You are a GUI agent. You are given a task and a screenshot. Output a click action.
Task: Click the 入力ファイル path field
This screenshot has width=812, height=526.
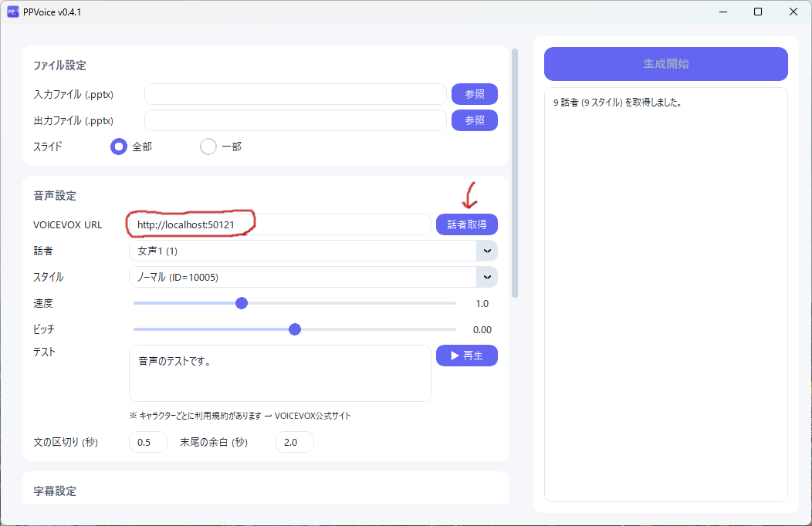[295, 94]
